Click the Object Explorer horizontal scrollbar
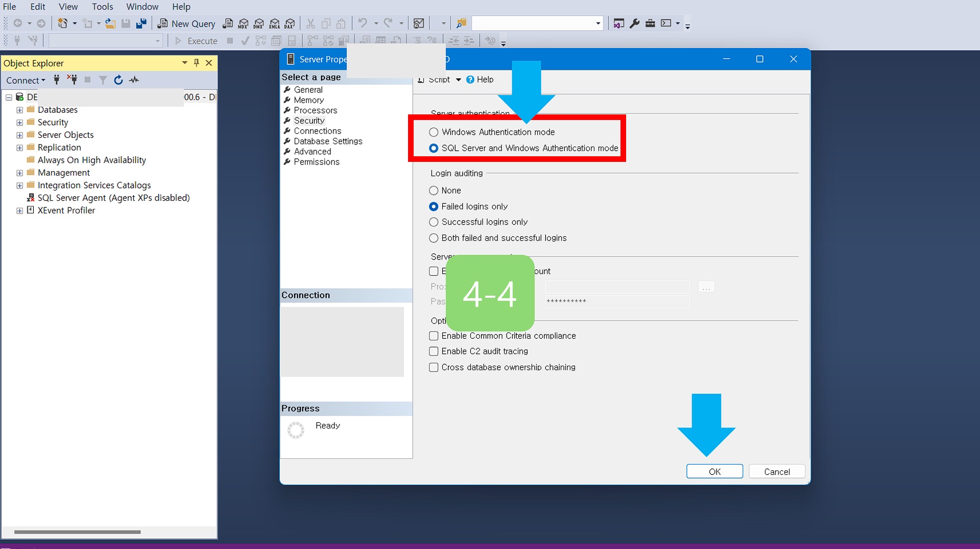 click(x=77, y=532)
